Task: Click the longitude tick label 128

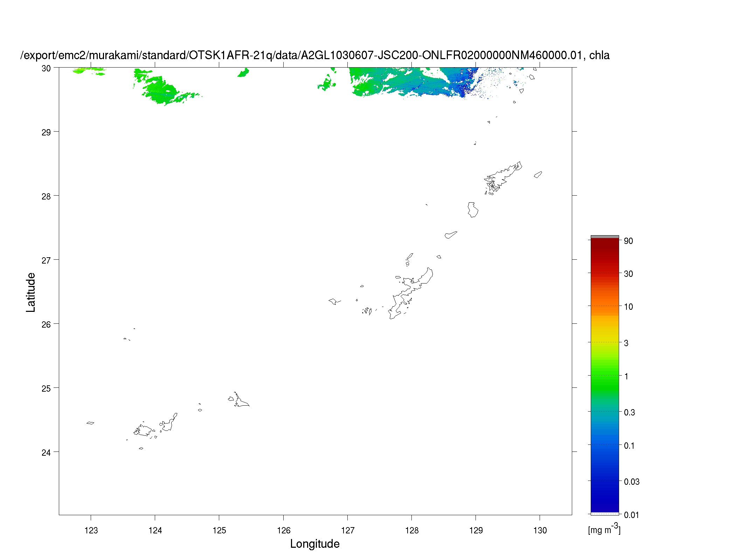Action: (x=411, y=531)
